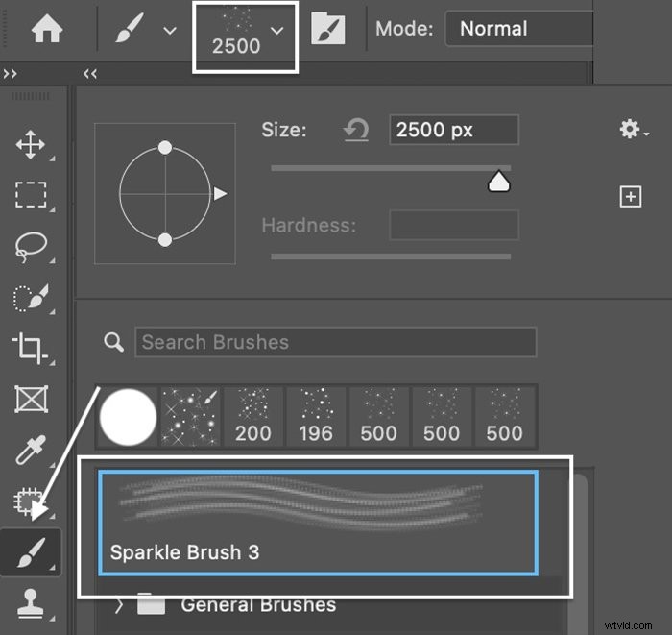Image resolution: width=672 pixels, height=635 pixels.
Task: Reset brush size with the restore icon
Action: tap(356, 130)
